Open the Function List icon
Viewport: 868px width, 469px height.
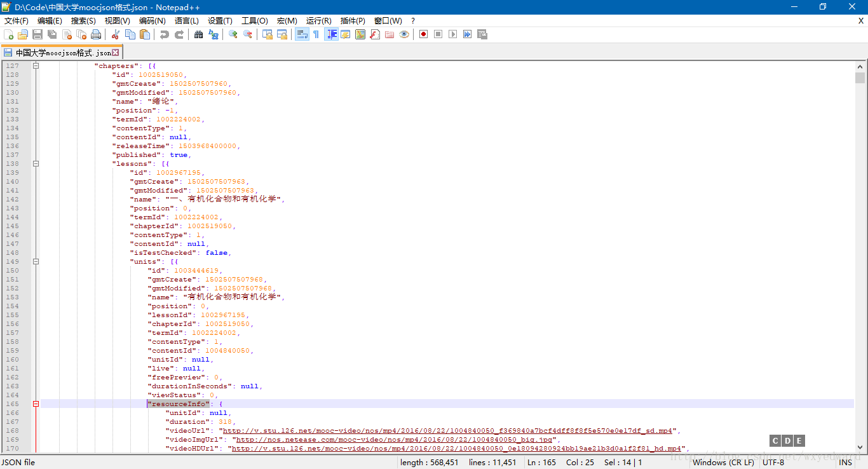(375, 34)
